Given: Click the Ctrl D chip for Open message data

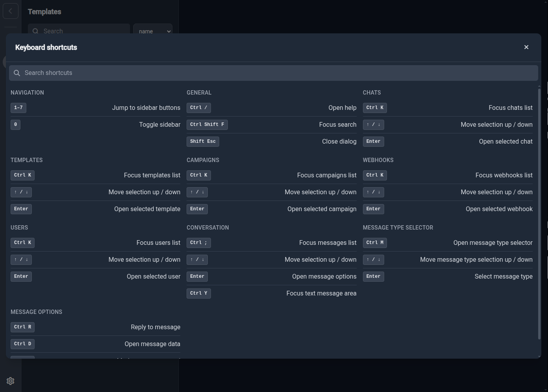Looking at the screenshot, I should [x=22, y=344].
